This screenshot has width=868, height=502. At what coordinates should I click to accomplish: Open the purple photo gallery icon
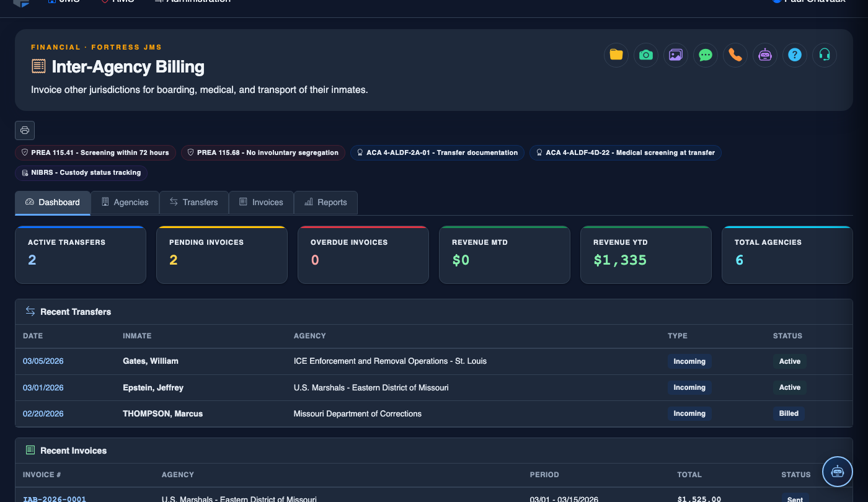[676, 55]
